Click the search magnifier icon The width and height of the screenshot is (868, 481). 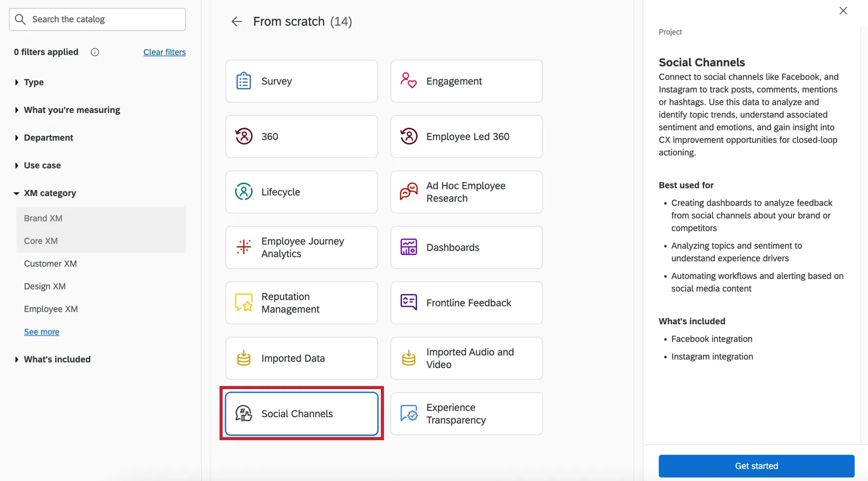pyautogui.click(x=20, y=19)
